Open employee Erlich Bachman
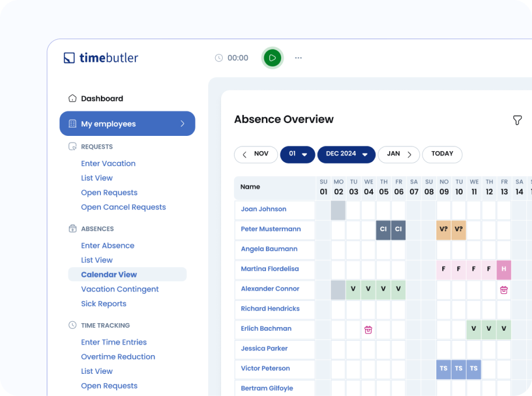532x396 pixels. pyautogui.click(x=266, y=328)
